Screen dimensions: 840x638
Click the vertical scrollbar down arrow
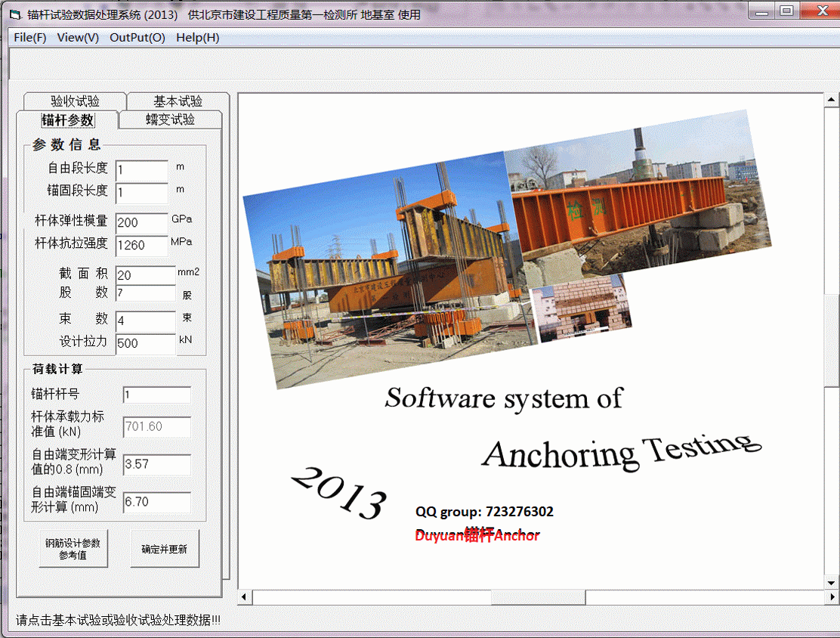(x=831, y=582)
